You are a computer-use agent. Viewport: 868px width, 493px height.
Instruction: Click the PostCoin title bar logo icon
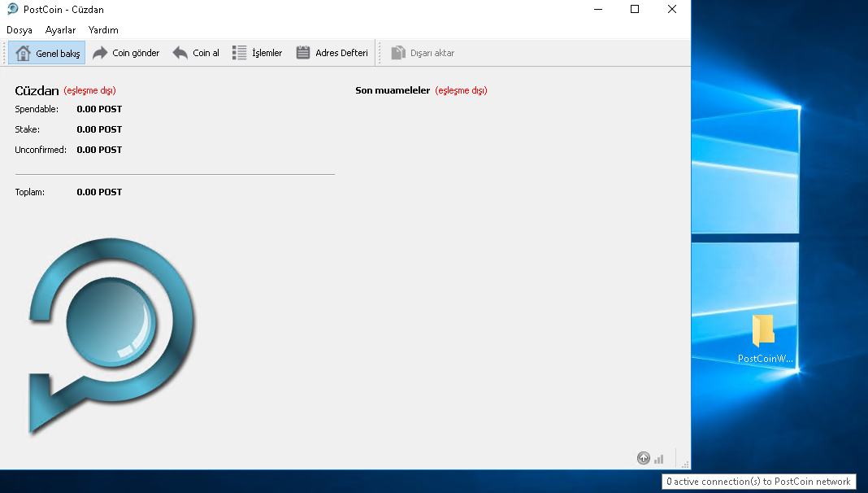(12, 9)
